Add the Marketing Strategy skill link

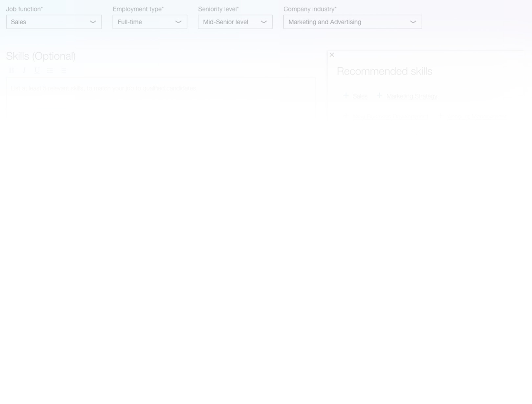pyautogui.click(x=412, y=96)
